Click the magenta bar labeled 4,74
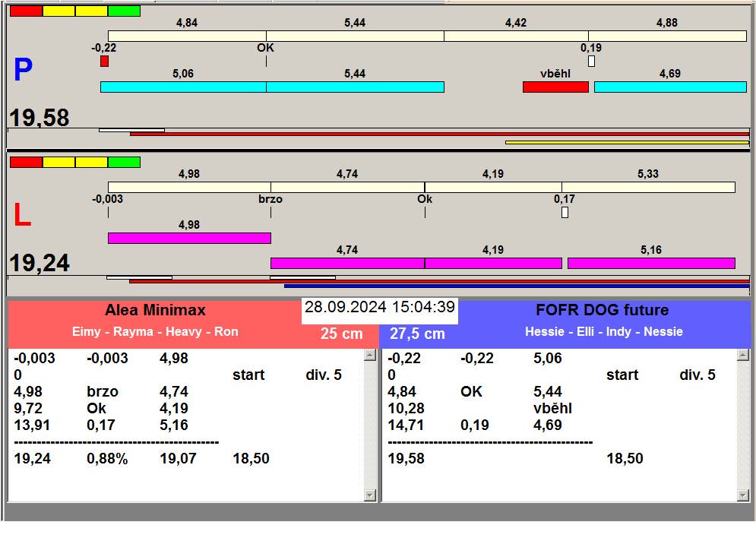Screen dimensions: 756x544 (x=348, y=263)
